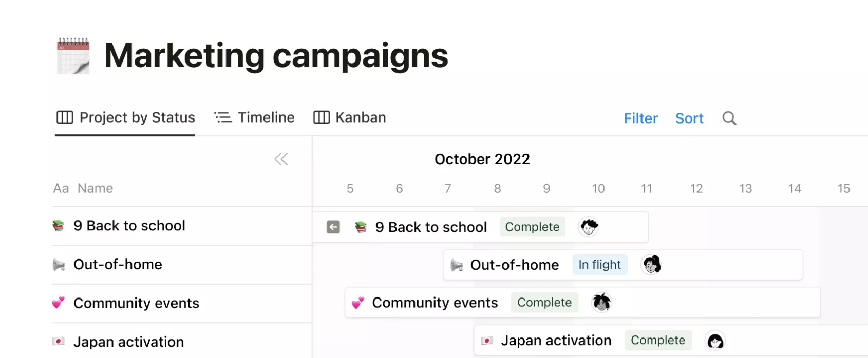Open the Sort options
Image resolution: width=868 pixels, height=358 pixels.
689,118
